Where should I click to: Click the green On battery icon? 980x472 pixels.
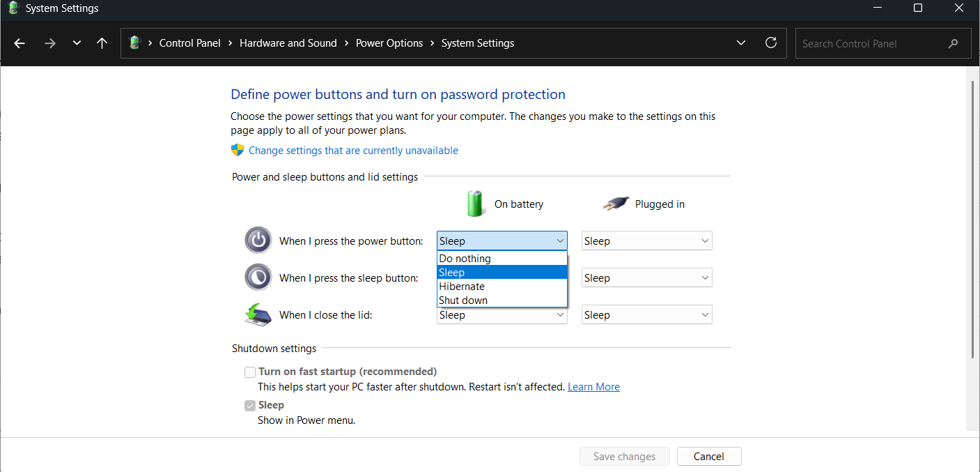coord(475,204)
